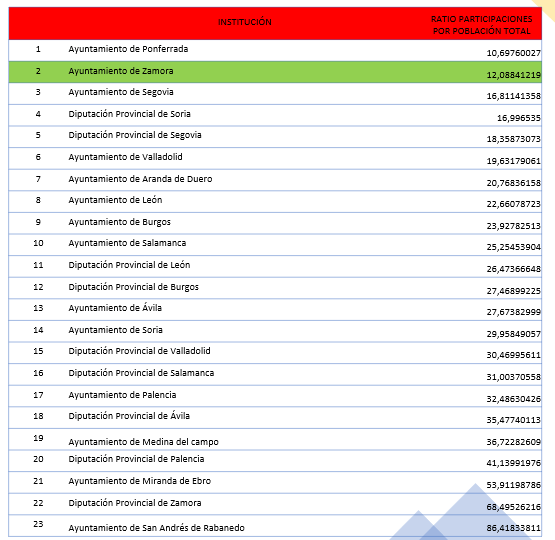Click the ratio value 10,69760027
This screenshot has width=555, height=540.
click(514, 53)
